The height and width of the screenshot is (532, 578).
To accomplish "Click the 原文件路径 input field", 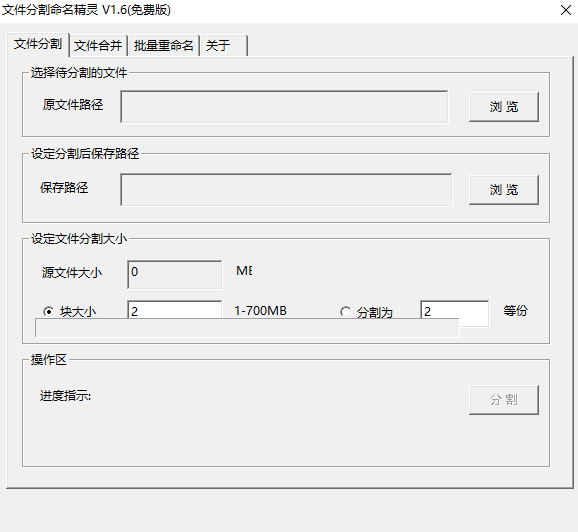I will (x=284, y=107).
